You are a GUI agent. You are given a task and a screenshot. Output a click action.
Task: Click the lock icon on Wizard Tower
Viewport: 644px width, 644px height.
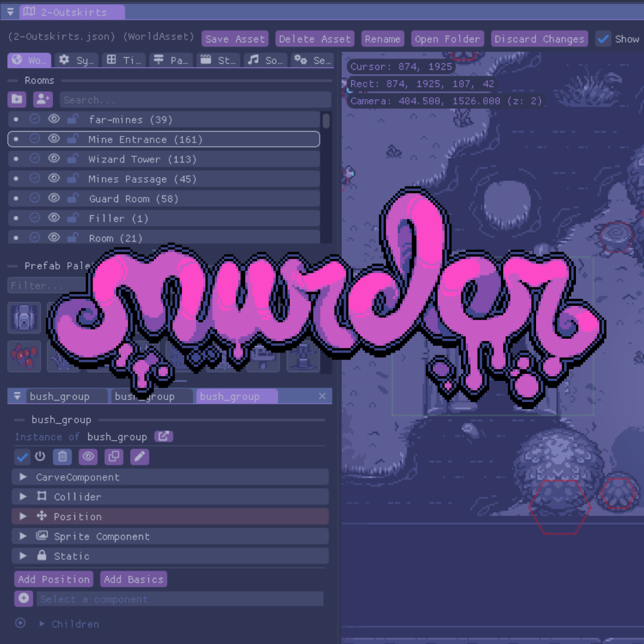(72, 159)
